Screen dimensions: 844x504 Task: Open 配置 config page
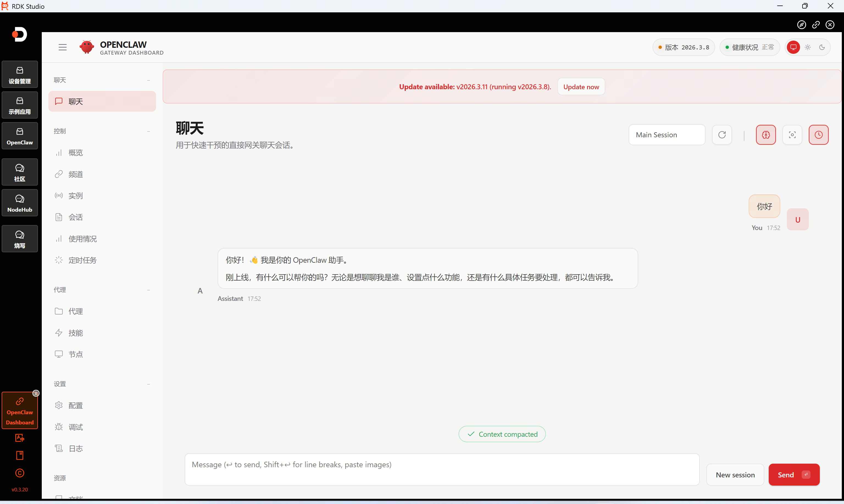(102, 405)
